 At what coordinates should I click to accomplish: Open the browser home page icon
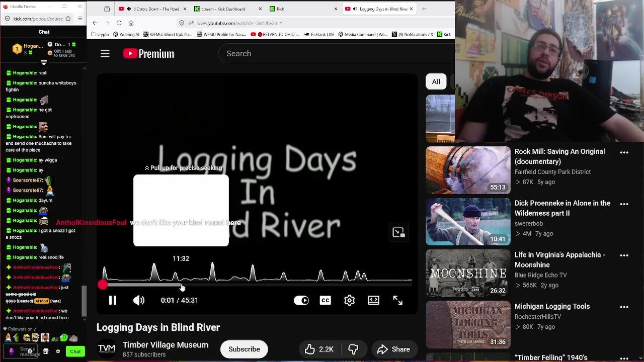tap(131, 23)
